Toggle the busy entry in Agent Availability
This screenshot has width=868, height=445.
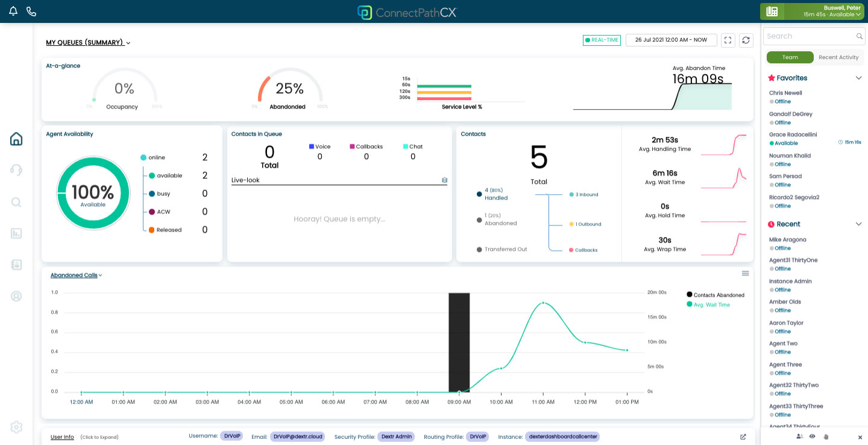click(x=160, y=194)
